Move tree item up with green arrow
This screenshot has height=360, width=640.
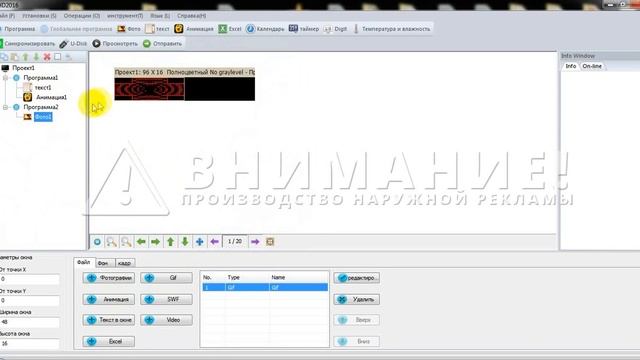26,57
